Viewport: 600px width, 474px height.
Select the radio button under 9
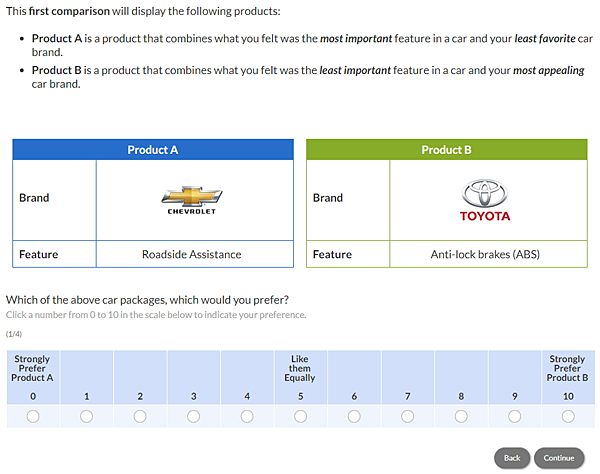(x=514, y=416)
